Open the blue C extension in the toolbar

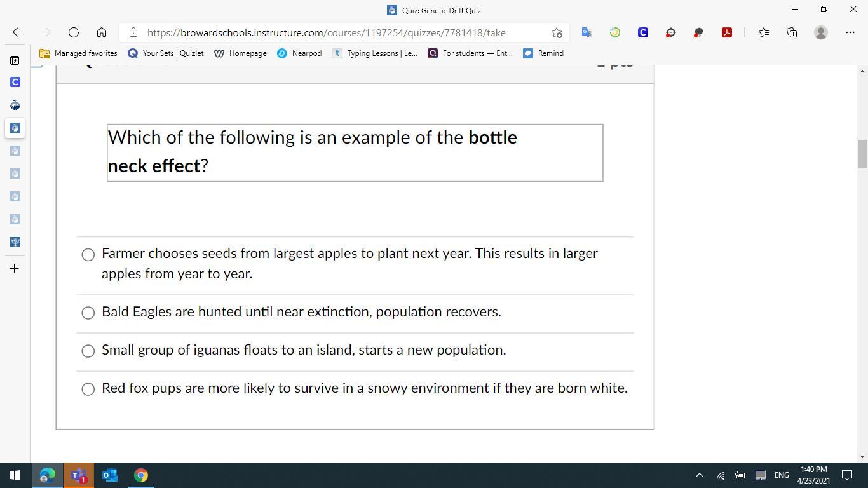(x=643, y=32)
